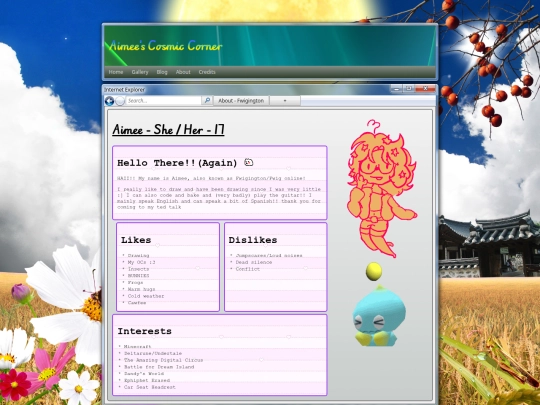Click the magnifier search icon

pos(207,101)
